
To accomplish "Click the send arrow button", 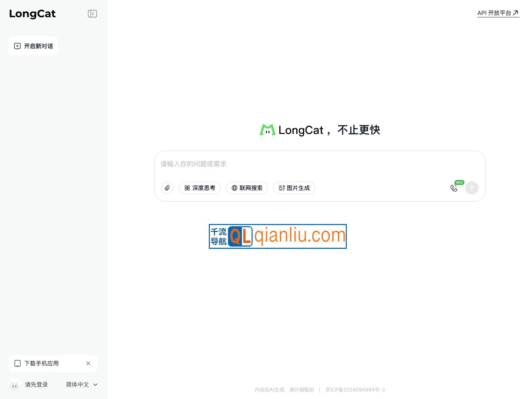I will pos(472,188).
